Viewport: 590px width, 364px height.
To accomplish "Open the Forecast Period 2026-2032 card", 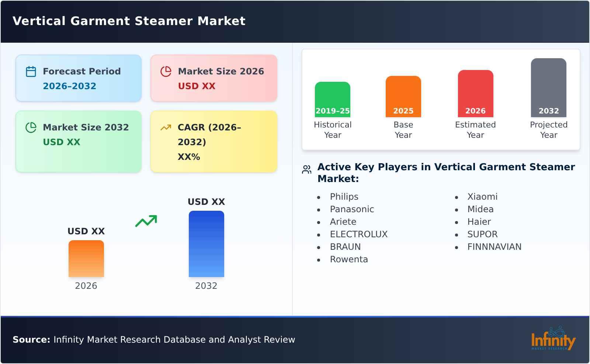I will pos(79,78).
